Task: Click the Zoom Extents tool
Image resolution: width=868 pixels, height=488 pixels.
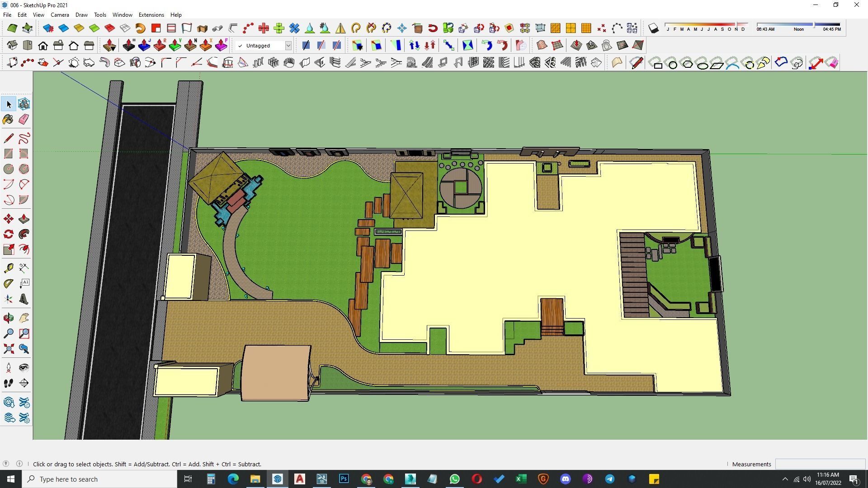Action: point(8,349)
